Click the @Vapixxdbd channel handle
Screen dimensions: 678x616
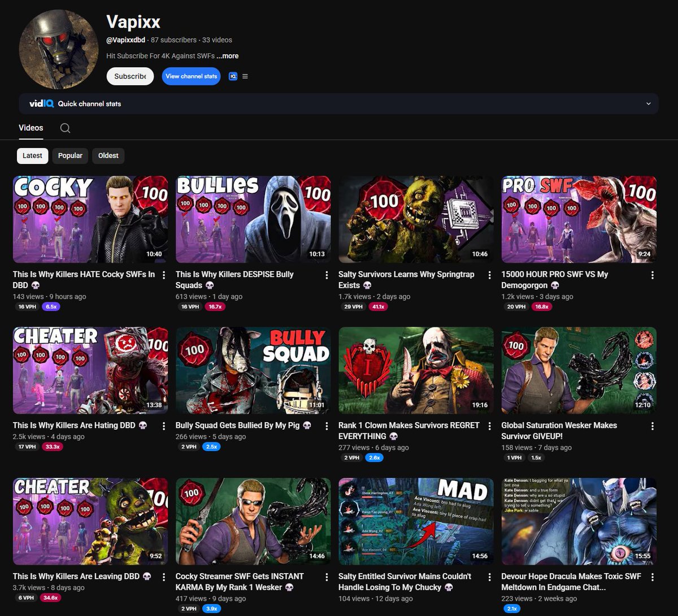point(126,40)
